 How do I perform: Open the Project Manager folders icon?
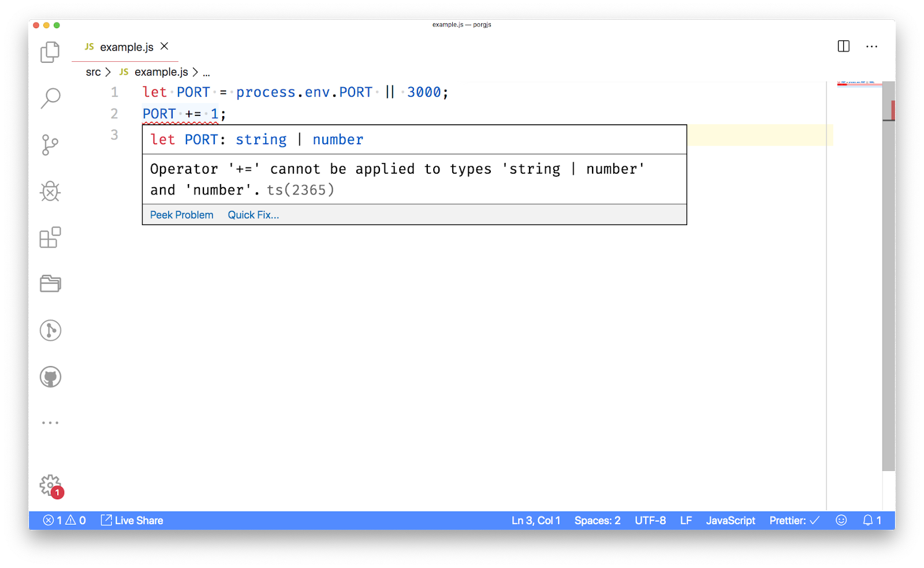pyautogui.click(x=50, y=283)
